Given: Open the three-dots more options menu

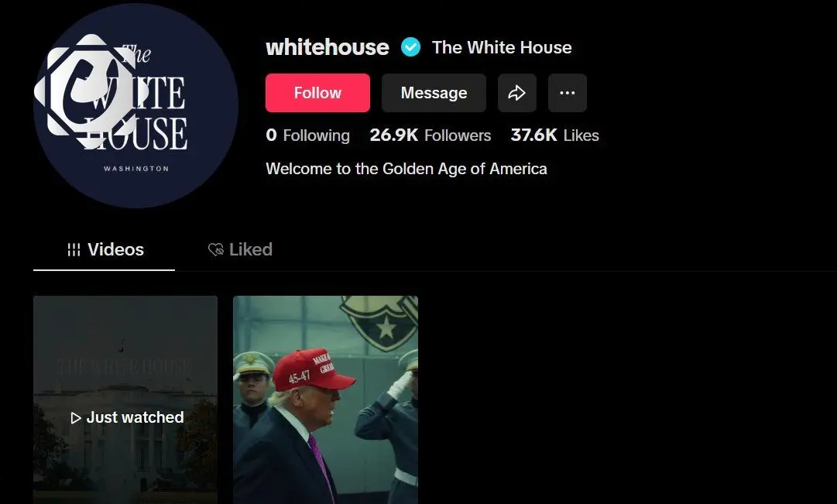Looking at the screenshot, I should 568,93.
